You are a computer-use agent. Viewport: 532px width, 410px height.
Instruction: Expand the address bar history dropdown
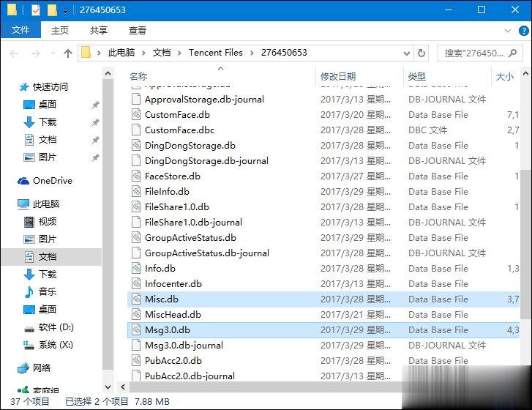tap(406, 53)
